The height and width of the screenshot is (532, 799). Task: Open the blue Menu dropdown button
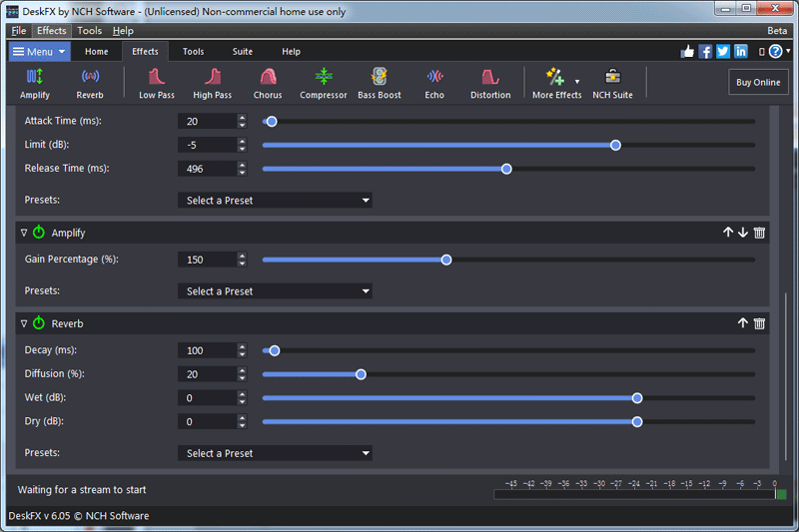coord(39,52)
